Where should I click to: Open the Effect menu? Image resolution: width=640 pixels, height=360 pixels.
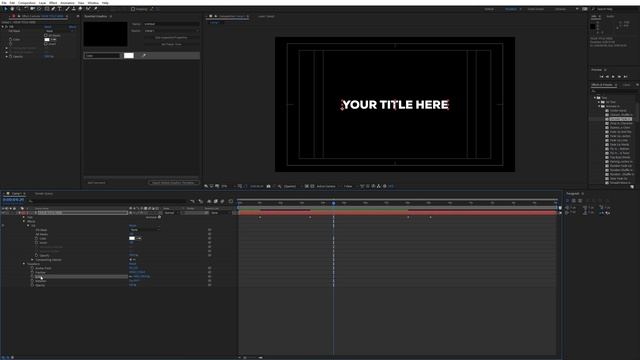click(x=53, y=3)
